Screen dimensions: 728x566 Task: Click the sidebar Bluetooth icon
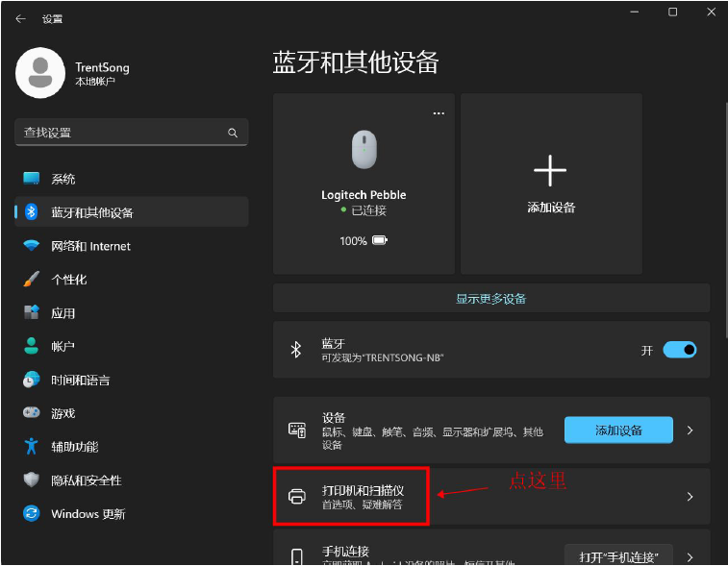(x=31, y=212)
